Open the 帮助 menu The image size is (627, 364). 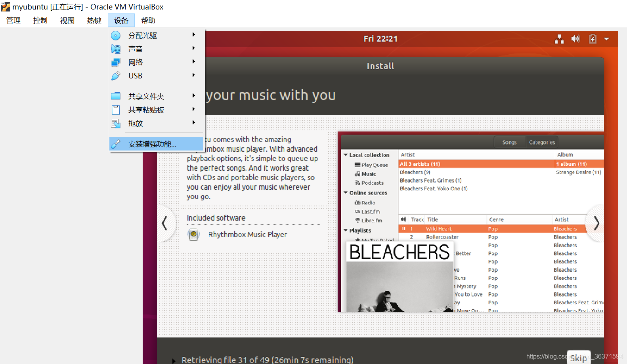(148, 20)
